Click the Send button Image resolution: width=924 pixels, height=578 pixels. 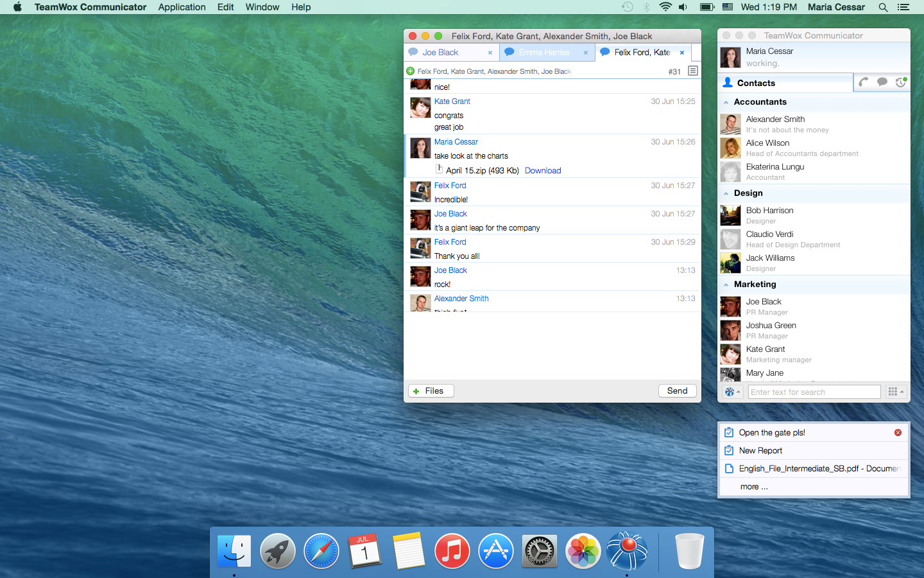coord(677,390)
